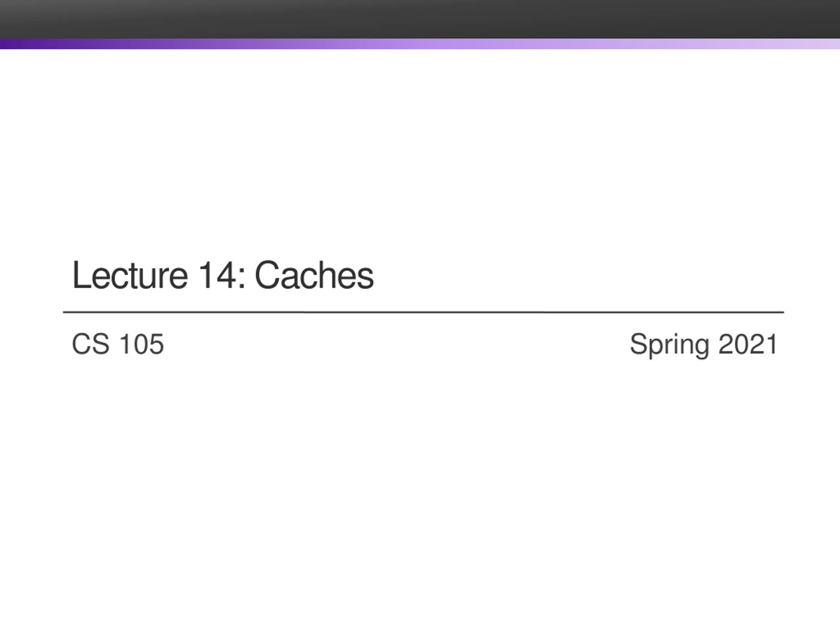Click the dark gray header bar
This screenshot has width=840, height=630.
tap(420, 19)
